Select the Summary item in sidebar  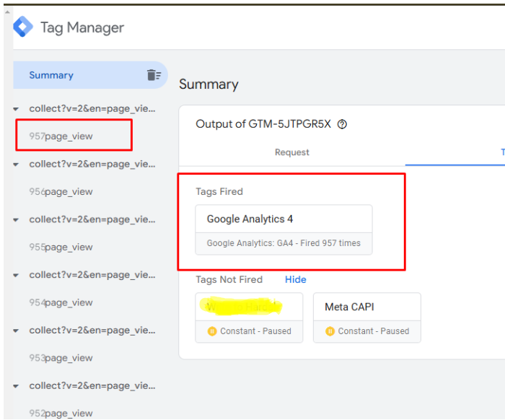tap(90, 75)
